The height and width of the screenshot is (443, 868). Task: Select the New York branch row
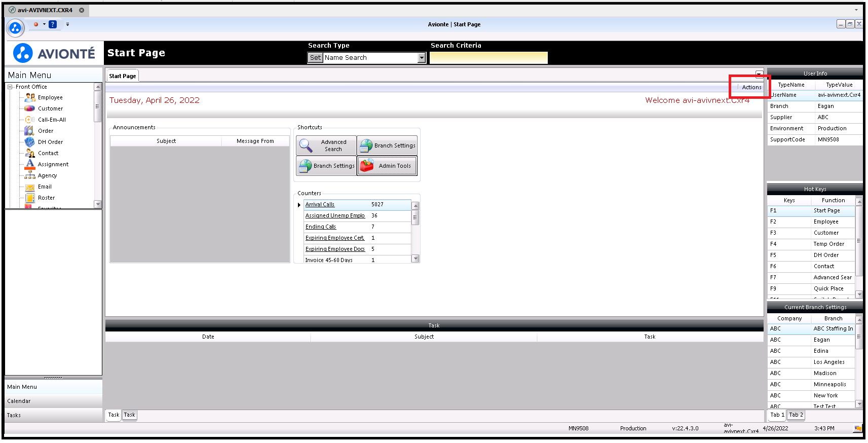pyautogui.click(x=811, y=396)
